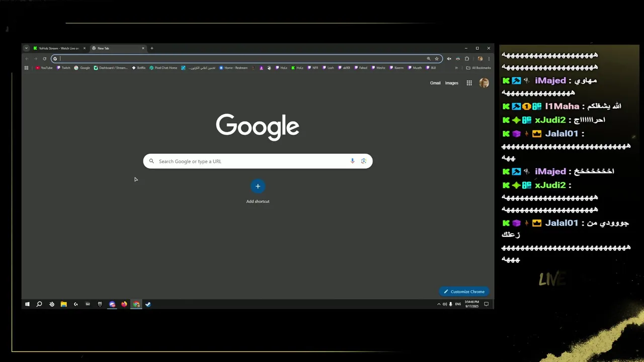
Task: Open the Pixel Chat: Home bookmark
Action: pyautogui.click(x=164, y=68)
